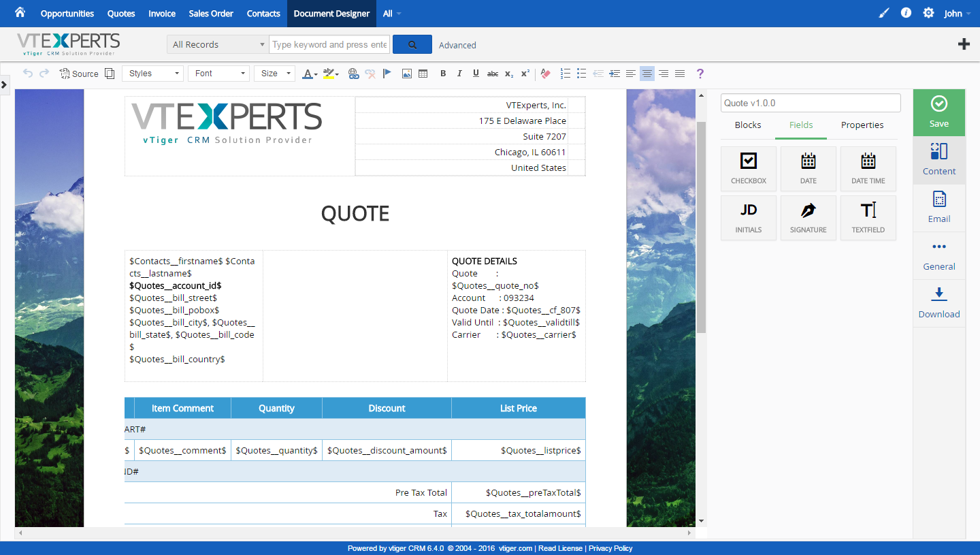Open the John user menu
Viewport: 980px width, 555px height.
[958, 14]
